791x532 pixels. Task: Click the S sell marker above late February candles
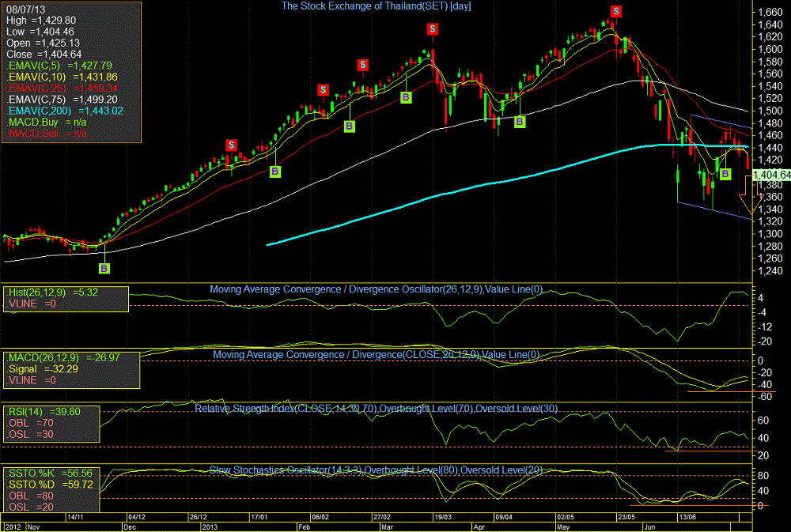362,65
